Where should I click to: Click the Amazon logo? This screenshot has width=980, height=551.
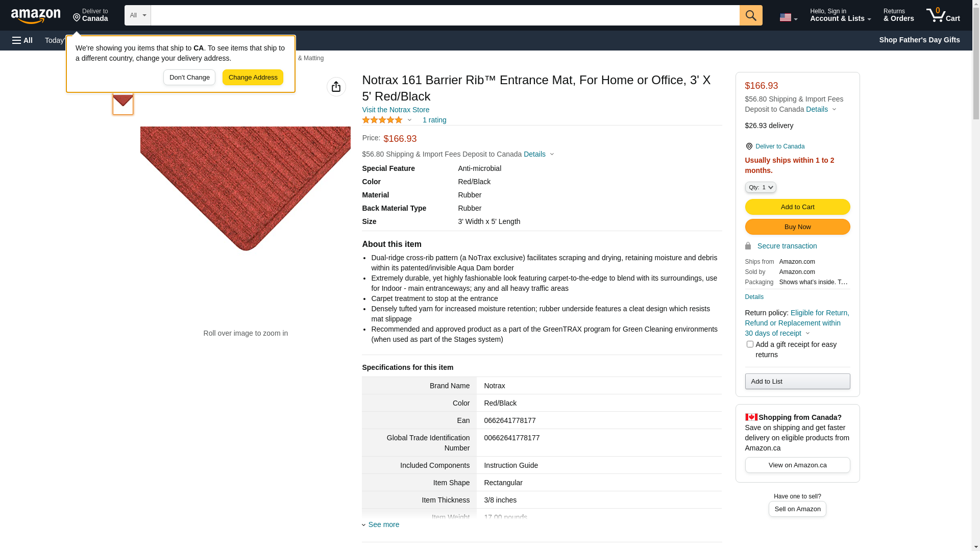[36, 16]
